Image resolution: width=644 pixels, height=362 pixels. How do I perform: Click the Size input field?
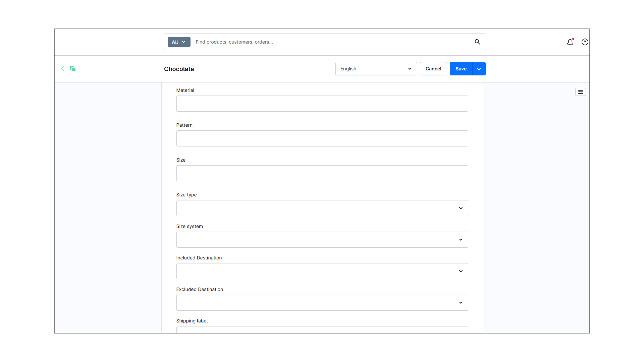[322, 173]
